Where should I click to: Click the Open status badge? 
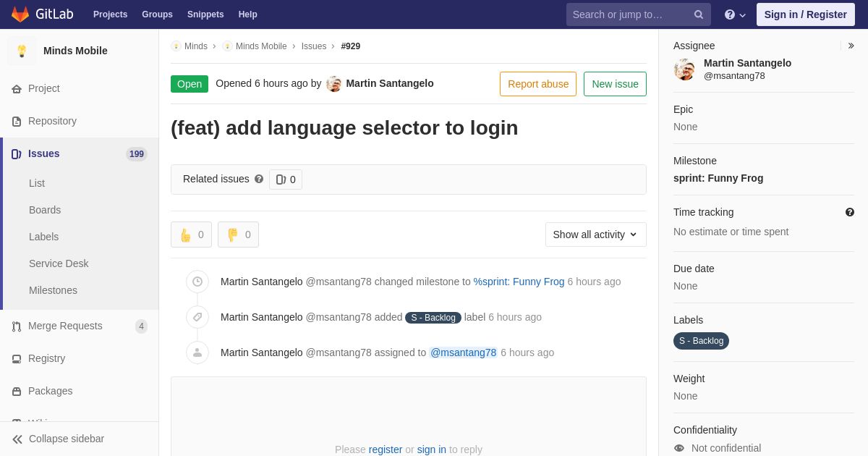190,84
